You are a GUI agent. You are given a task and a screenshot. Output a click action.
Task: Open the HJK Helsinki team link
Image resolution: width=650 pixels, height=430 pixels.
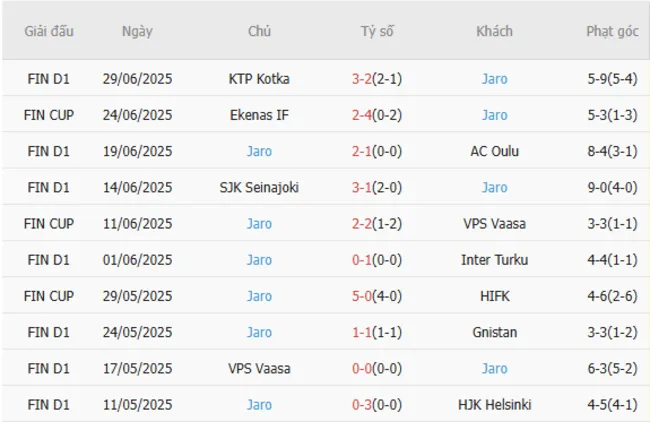(x=494, y=405)
